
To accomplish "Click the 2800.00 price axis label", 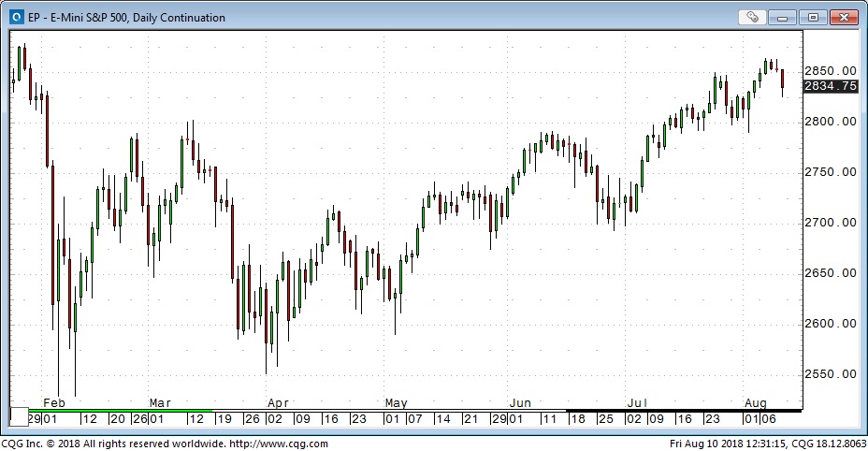I will [x=831, y=122].
